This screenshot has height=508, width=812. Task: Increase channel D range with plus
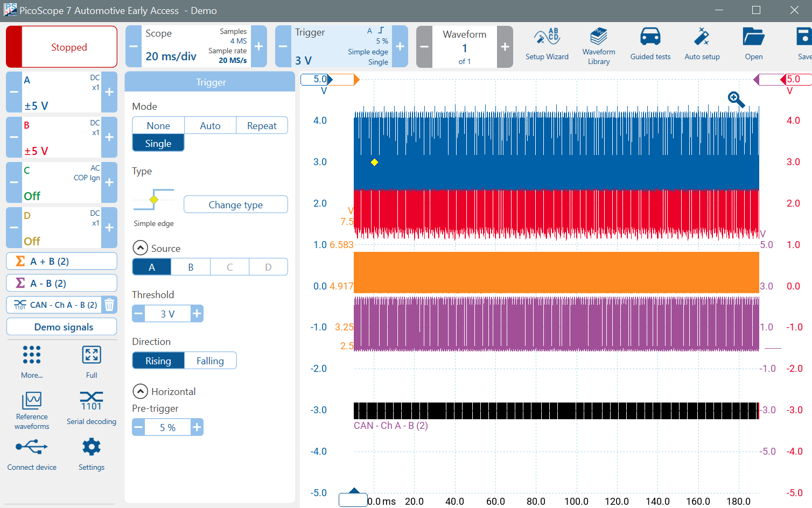pyautogui.click(x=109, y=228)
